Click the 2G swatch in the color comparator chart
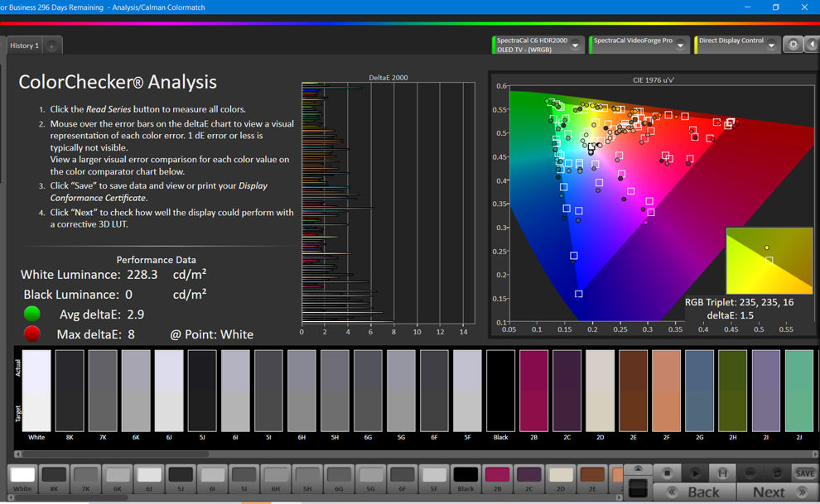The height and width of the screenshot is (504, 820). (x=700, y=391)
